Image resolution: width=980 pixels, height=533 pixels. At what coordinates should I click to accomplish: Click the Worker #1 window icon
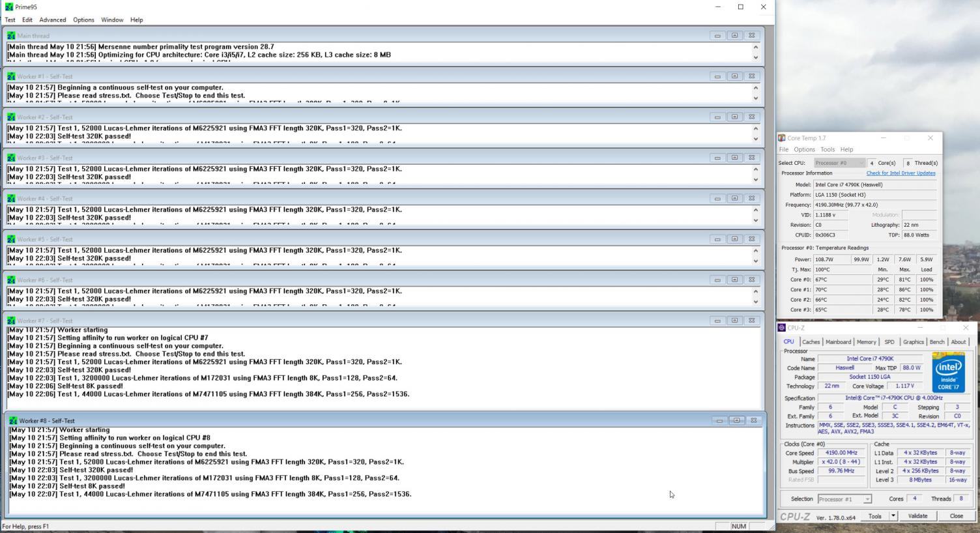click(11, 76)
